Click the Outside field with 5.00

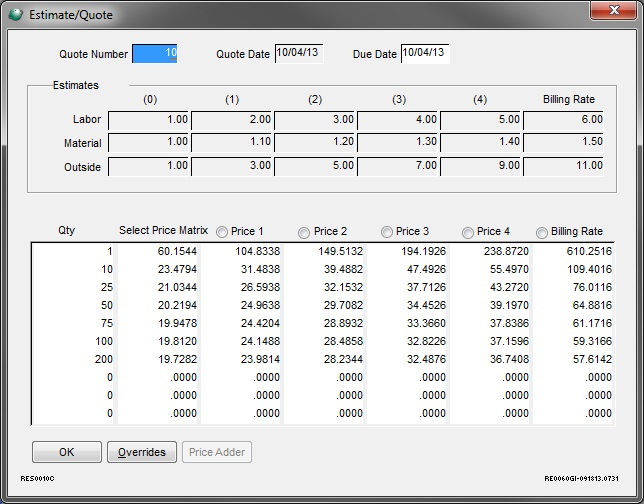[314, 166]
